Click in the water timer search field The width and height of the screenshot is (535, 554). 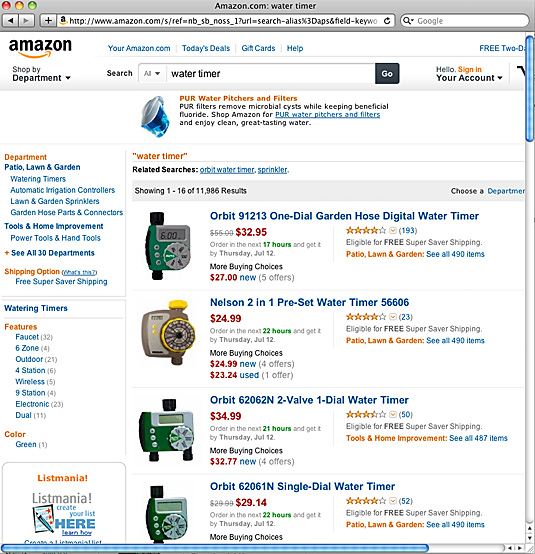pos(270,73)
